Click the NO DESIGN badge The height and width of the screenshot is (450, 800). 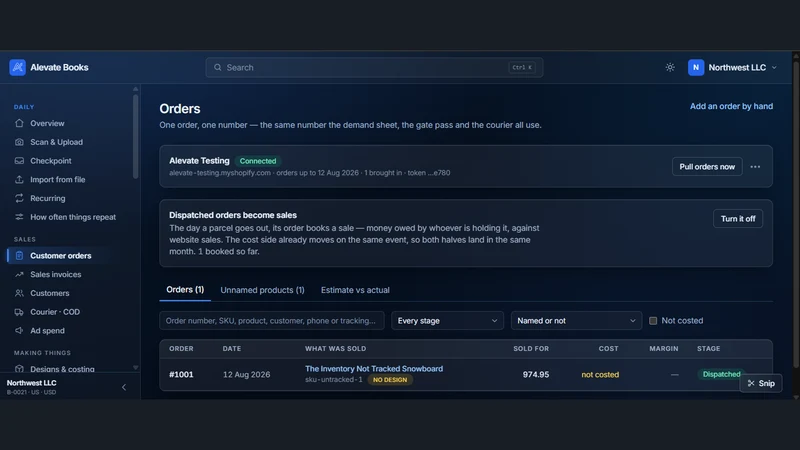tap(390, 380)
